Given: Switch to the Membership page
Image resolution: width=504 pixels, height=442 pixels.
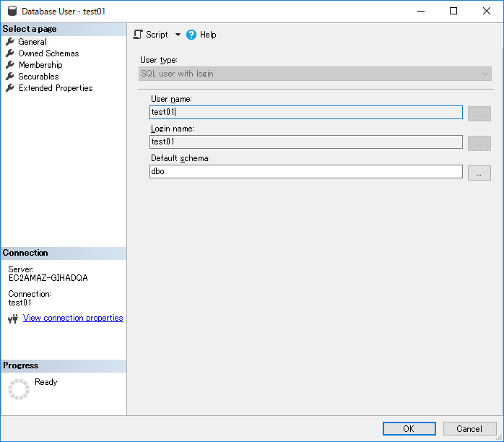Looking at the screenshot, I should [x=40, y=65].
